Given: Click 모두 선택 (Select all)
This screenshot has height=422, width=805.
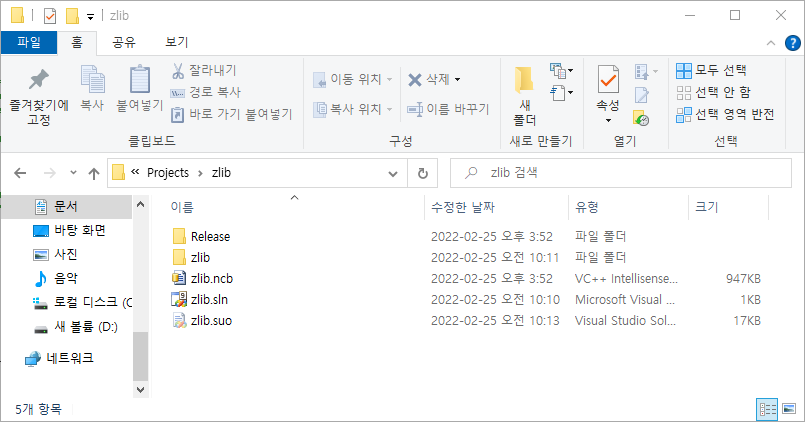Looking at the screenshot, I should pos(712,70).
